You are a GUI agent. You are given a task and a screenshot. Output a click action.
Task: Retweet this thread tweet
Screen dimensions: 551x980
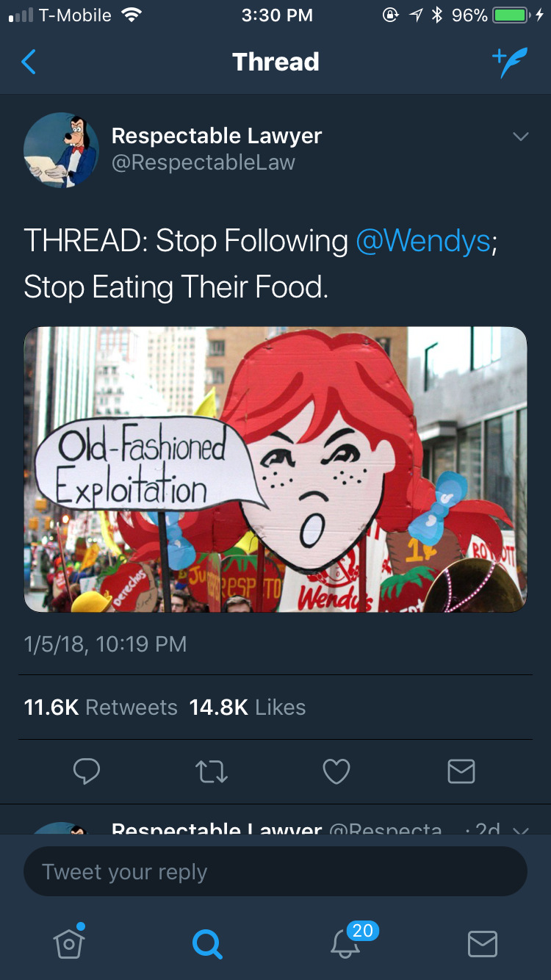pyautogui.click(x=212, y=771)
